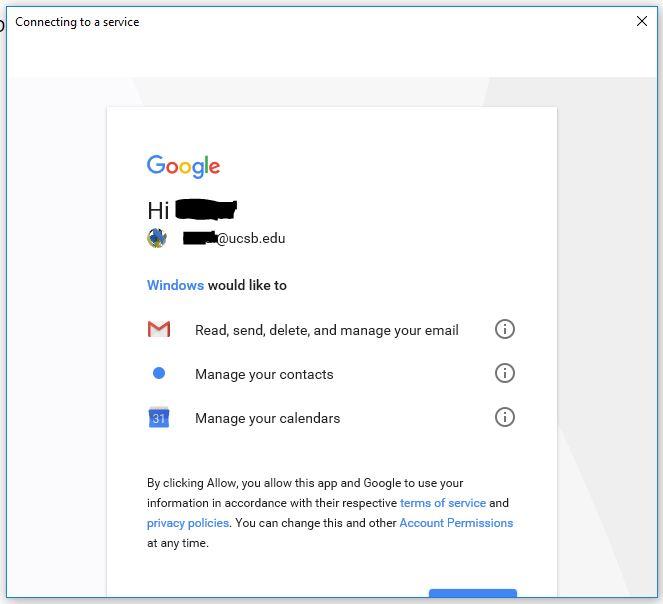663x604 pixels.
Task: Click the account avatar picture
Action: point(157,238)
